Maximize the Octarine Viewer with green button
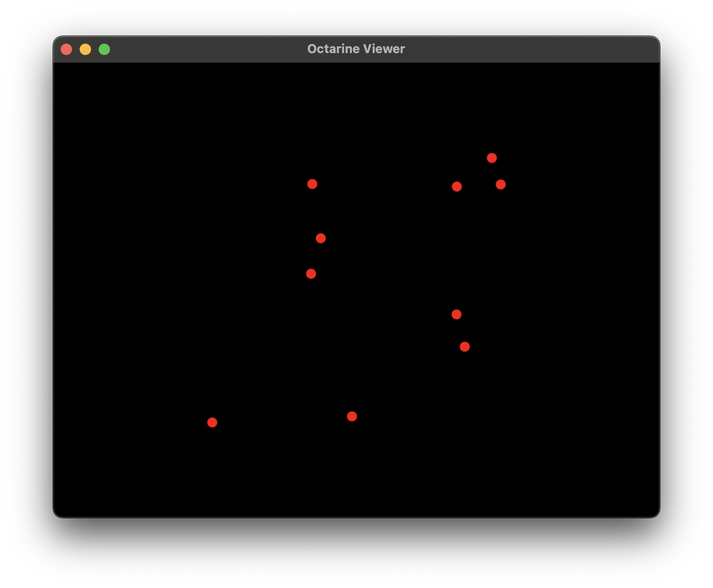 104,49
